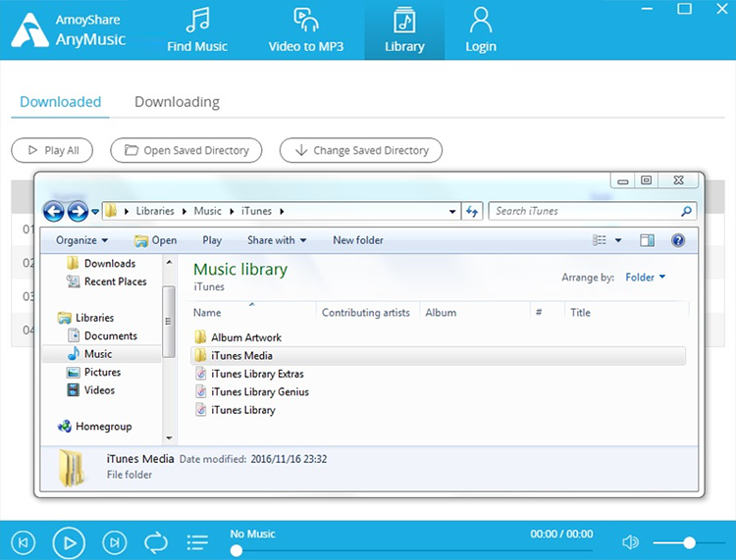Select the Downloaded tab
The width and height of the screenshot is (736, 560).
(x=60, y=102)
